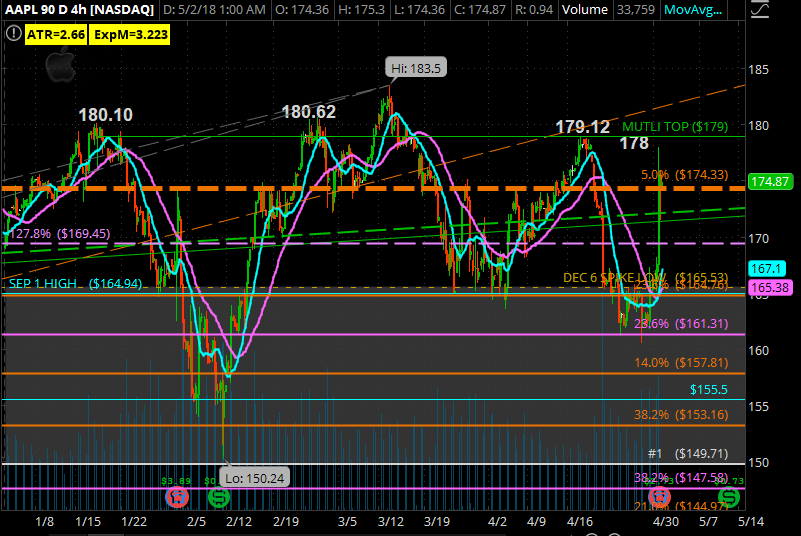This screenshot has height=536, width=801.
Task: Click the C: 174.87 close value
Action: 480,10
